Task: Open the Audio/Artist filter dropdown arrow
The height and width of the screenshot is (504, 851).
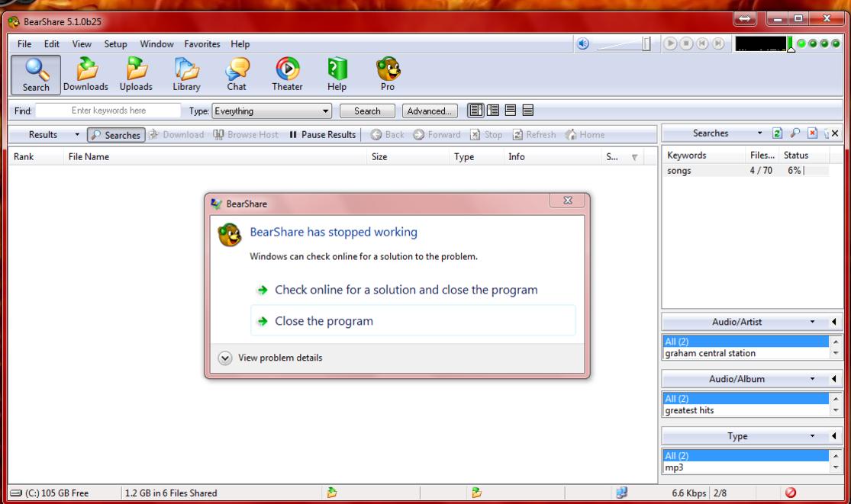Action: coord(812,322)
